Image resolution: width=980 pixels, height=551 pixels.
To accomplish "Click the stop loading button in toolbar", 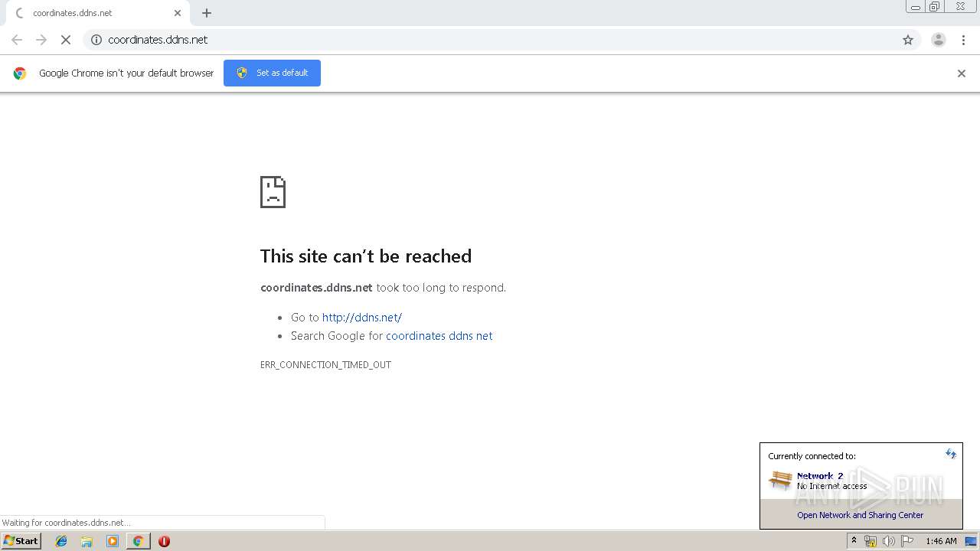I will click(66, 40).
